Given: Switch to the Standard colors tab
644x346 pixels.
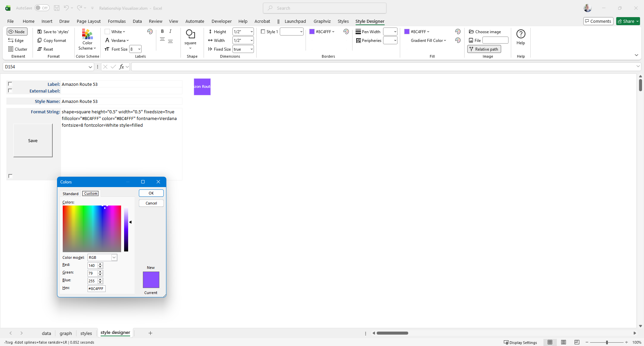Looking at the screenshot, I should [x=70, y=194].
